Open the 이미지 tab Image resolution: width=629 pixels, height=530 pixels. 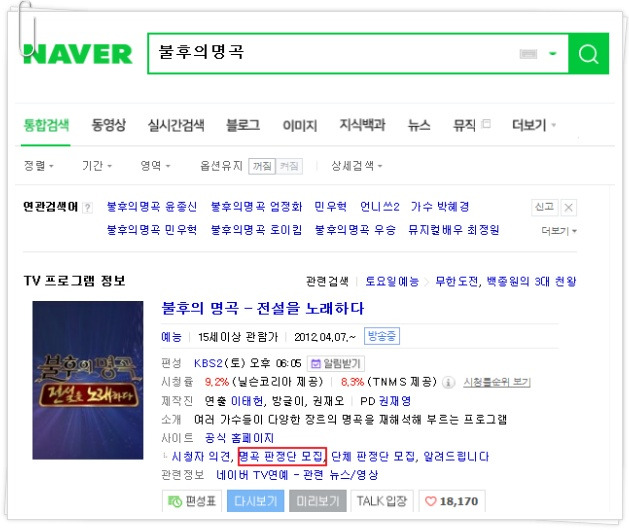pos(300,125)
